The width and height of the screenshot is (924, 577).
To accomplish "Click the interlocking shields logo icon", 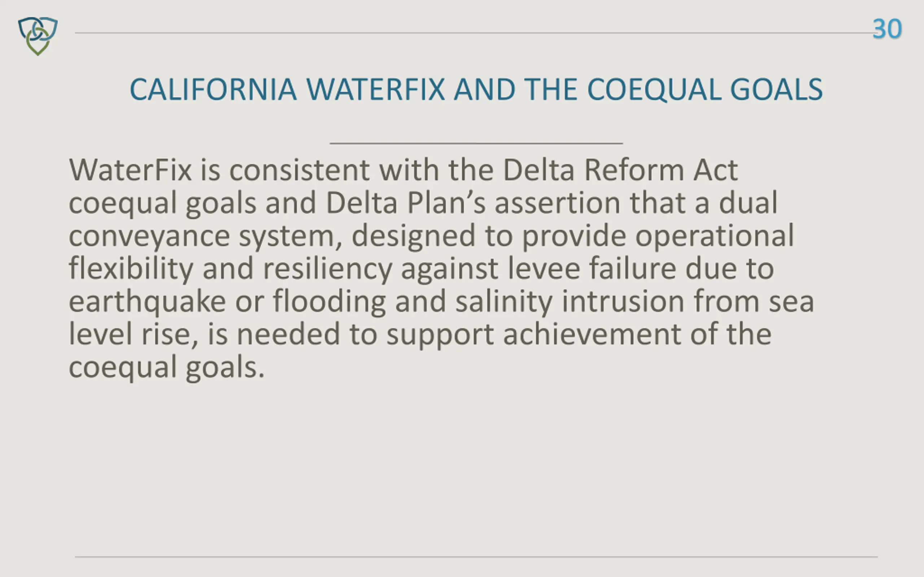I will pyautogui.click(x=38, y=36).
